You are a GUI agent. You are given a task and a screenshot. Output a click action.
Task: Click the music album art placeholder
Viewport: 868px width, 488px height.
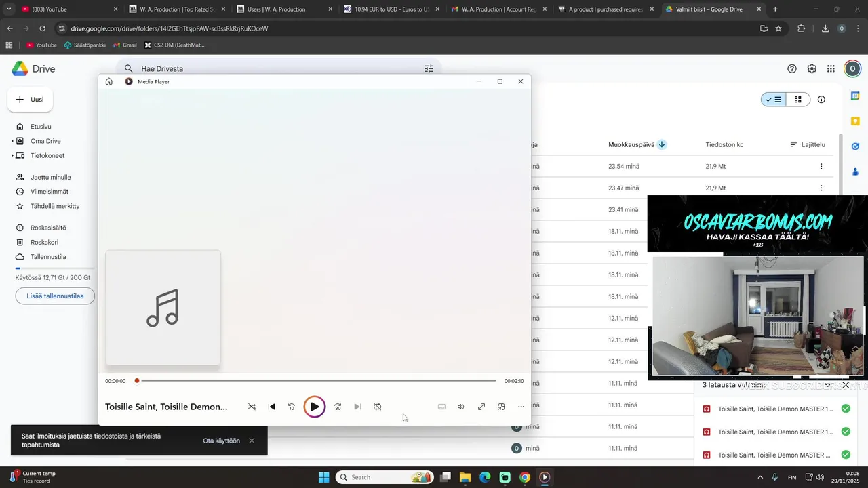163,308
